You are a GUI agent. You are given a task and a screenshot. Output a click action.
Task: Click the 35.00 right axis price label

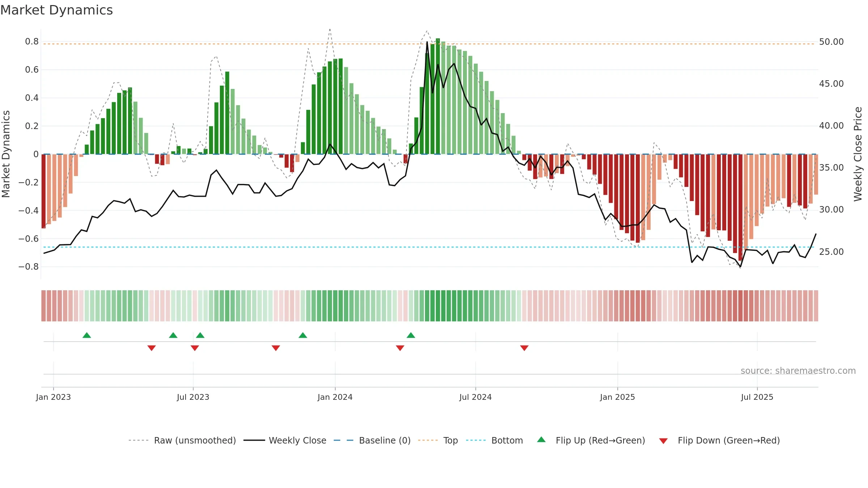831,168
